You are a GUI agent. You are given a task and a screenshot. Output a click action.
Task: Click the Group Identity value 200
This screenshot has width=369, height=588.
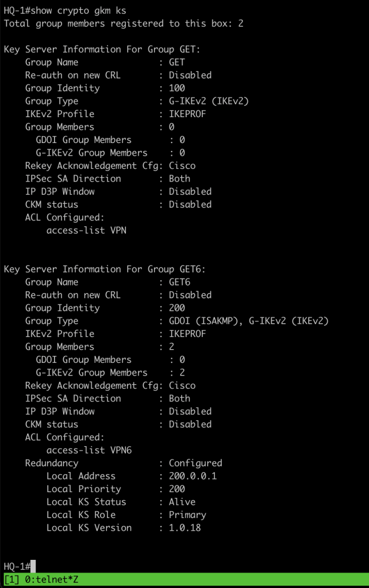(177, 308)
